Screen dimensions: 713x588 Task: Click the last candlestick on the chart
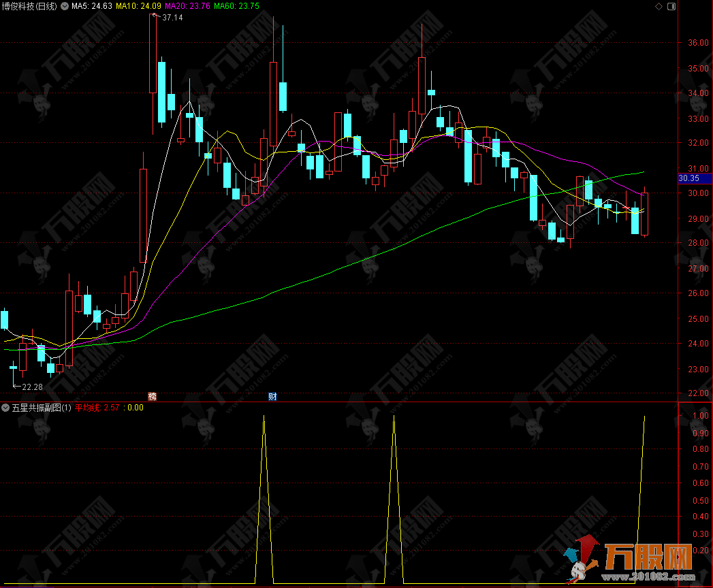pos(644,214)
